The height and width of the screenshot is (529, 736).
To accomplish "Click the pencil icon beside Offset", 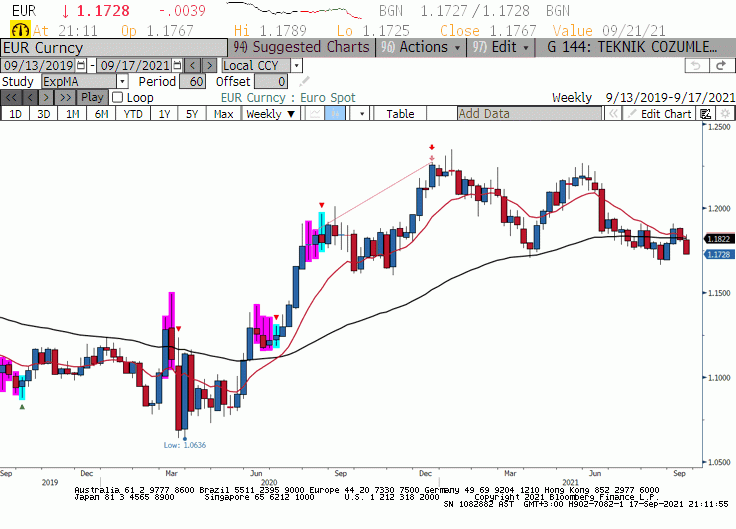I will pos(304,81).
